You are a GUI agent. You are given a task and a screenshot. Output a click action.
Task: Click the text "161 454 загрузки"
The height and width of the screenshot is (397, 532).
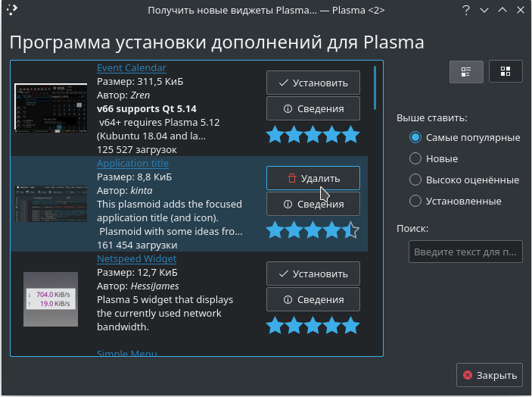tap(137, 245)
